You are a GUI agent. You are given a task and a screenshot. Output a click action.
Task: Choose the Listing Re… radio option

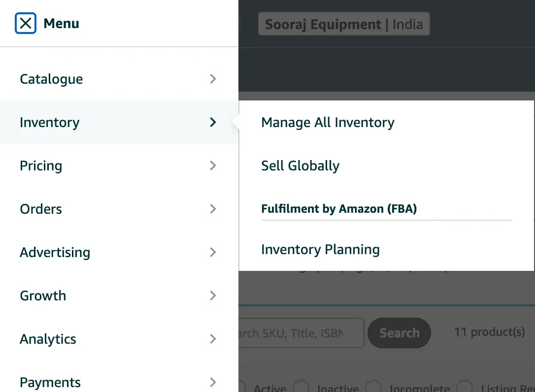(465, 388)
